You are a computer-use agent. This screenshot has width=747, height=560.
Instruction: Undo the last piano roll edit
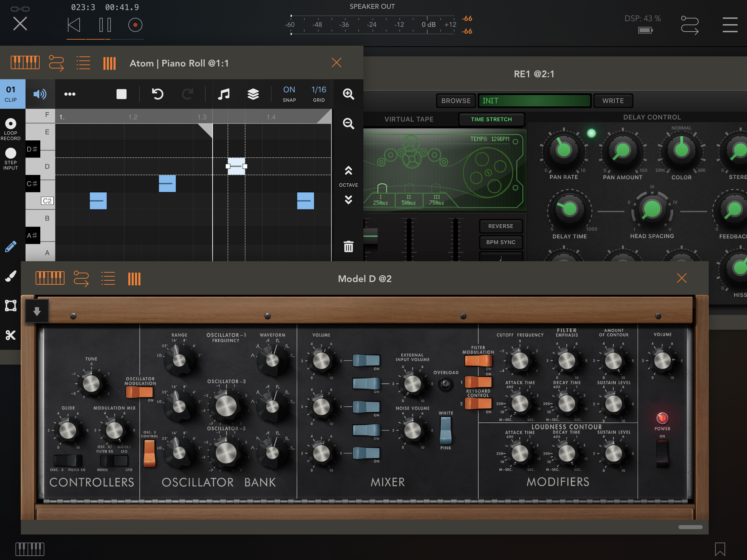tap(158, 94)
